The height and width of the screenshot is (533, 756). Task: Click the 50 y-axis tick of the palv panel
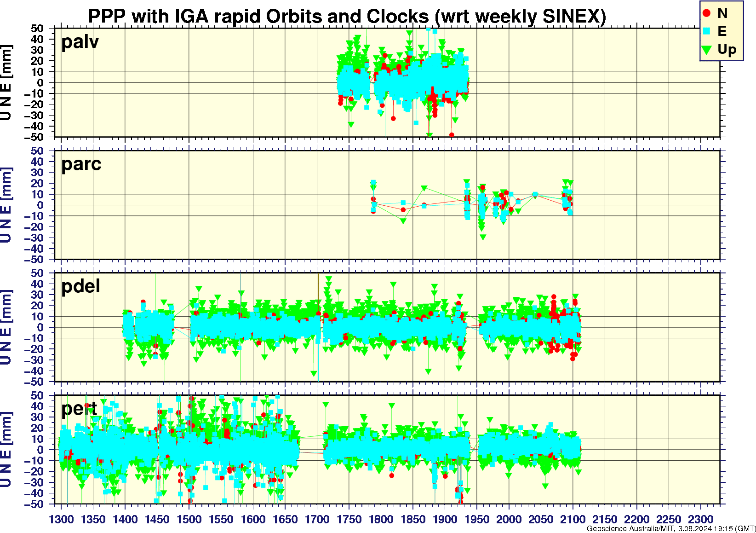coord(38,29)
